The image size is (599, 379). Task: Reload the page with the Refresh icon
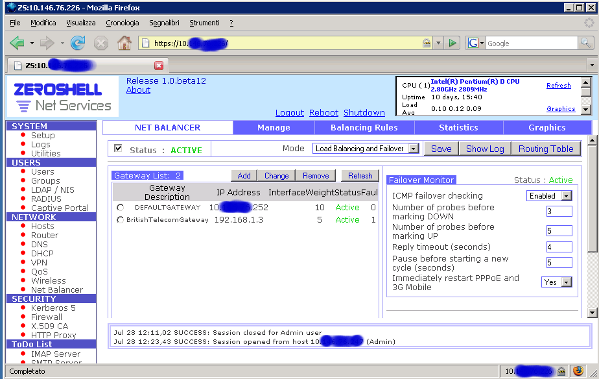[78, 43]
